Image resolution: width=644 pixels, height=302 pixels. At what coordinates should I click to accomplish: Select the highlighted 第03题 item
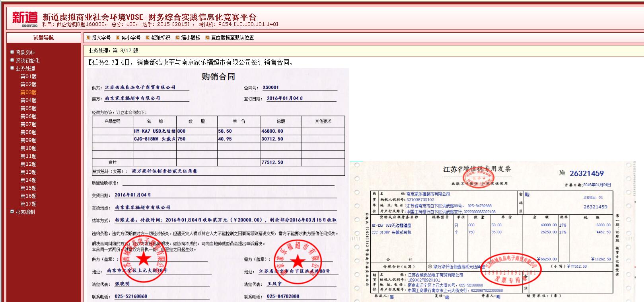(29, 92)
